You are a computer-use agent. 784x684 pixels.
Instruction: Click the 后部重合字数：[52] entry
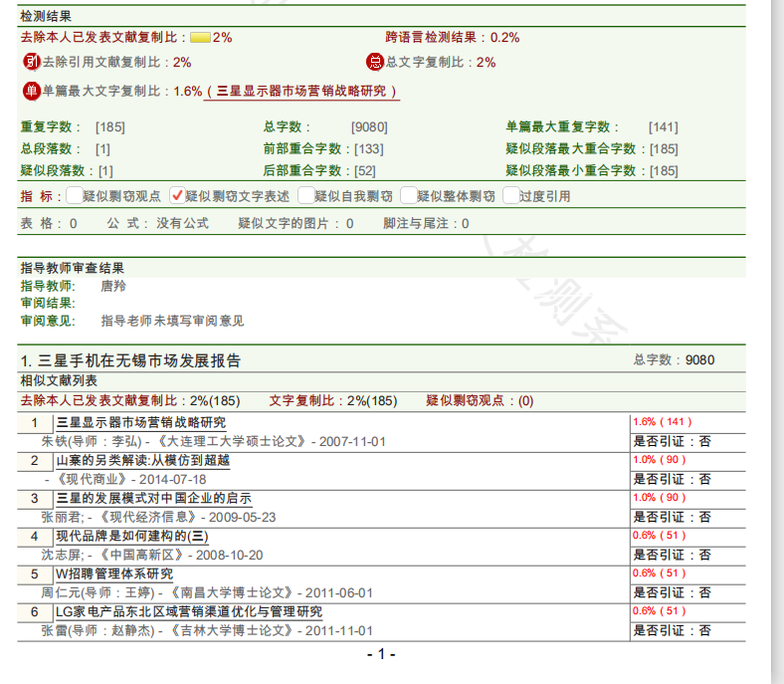pos(319,171)
